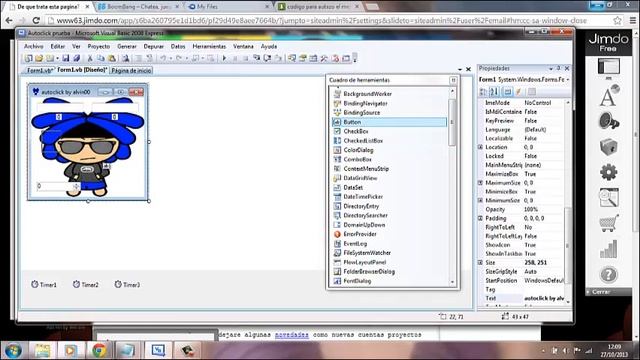
Task: Open Jimdo megaphone icon
Action: [608, 121]
